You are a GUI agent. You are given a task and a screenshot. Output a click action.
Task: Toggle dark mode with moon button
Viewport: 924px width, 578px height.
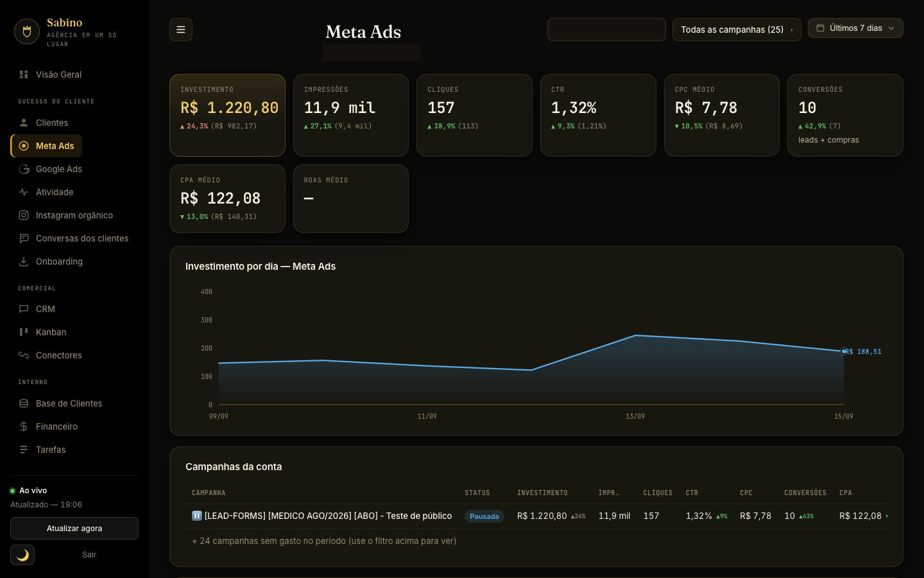[x=22, y=555]
